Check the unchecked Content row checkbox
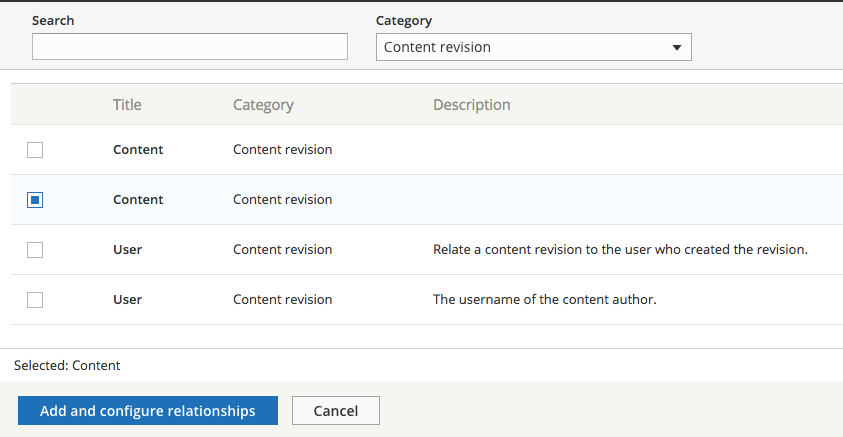 (35, 150)
